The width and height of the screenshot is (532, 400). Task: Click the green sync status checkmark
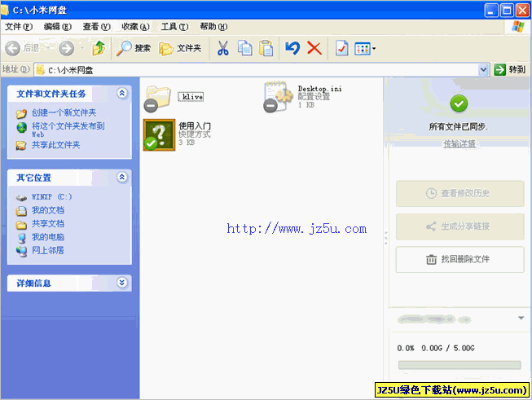click(459, 103)
